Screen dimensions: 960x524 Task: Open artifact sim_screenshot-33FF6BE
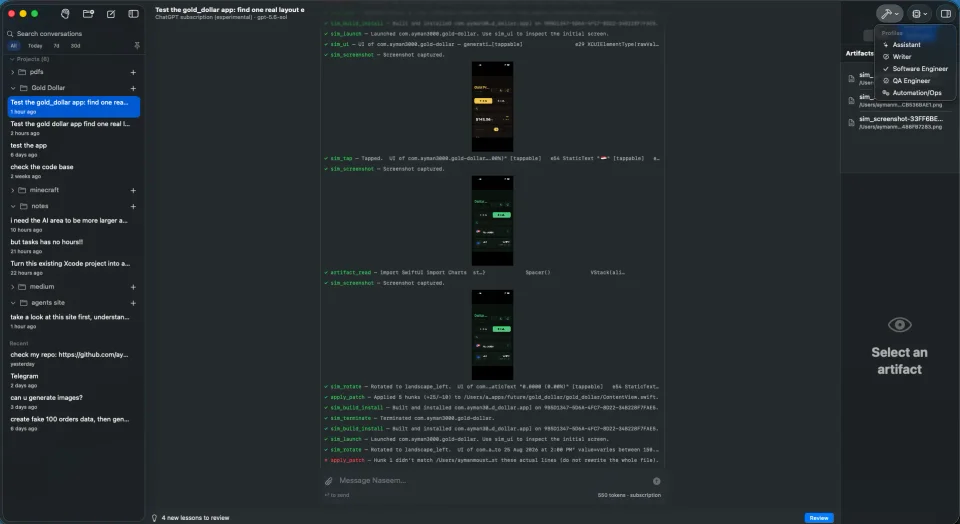point(899,122)
